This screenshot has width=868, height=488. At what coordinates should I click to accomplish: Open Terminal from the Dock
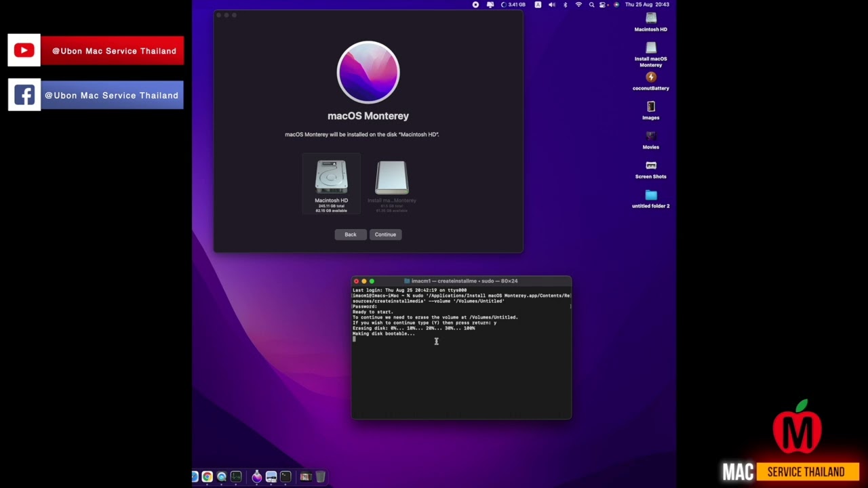click(x=285, y=476)
